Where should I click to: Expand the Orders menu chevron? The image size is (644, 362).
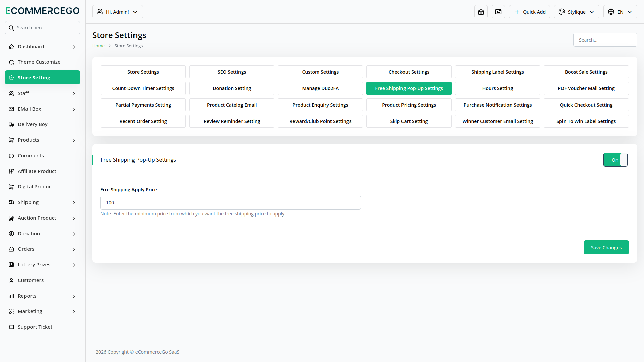(74, 249)
